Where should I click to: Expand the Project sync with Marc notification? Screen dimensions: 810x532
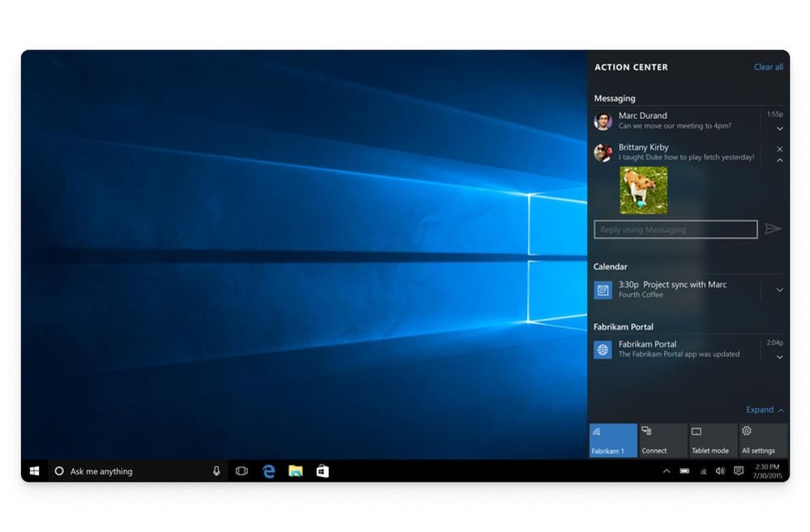point(779,289)
